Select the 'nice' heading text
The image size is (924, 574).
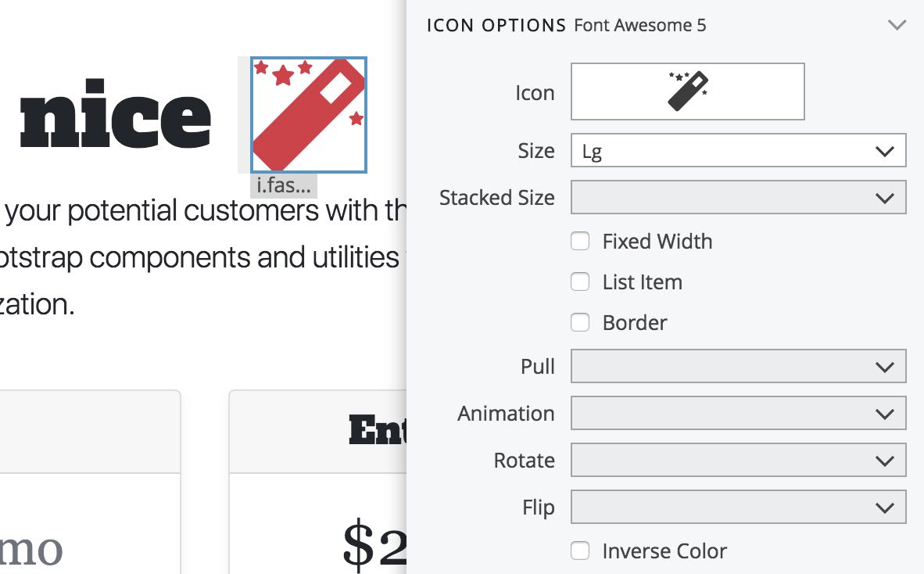click(116, 113)
